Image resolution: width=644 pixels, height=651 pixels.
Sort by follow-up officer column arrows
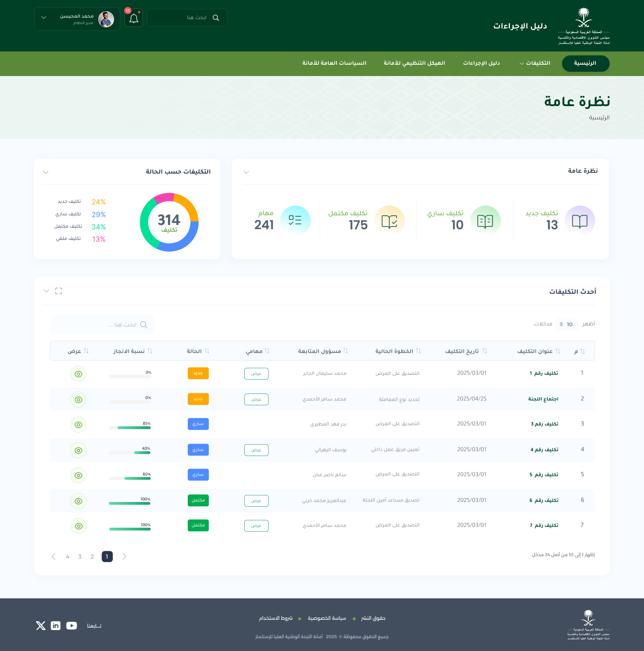tap(345, 351)
